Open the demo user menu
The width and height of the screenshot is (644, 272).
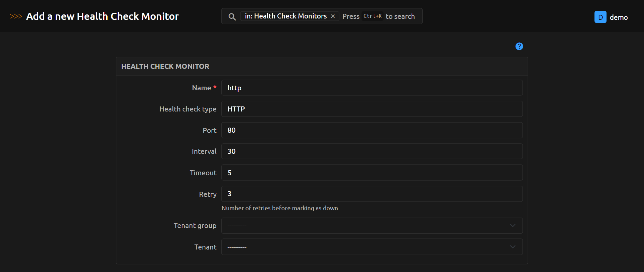point(619,17)
